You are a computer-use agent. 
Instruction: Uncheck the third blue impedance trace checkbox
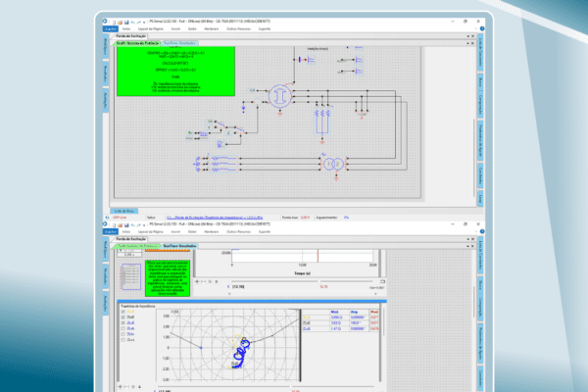click(x=123, y=322)
